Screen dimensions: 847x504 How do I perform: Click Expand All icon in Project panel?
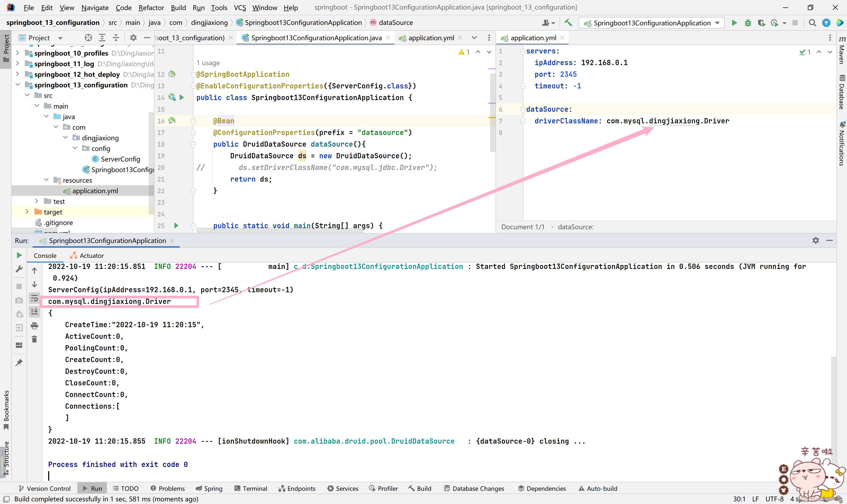(x=102, y=38)
